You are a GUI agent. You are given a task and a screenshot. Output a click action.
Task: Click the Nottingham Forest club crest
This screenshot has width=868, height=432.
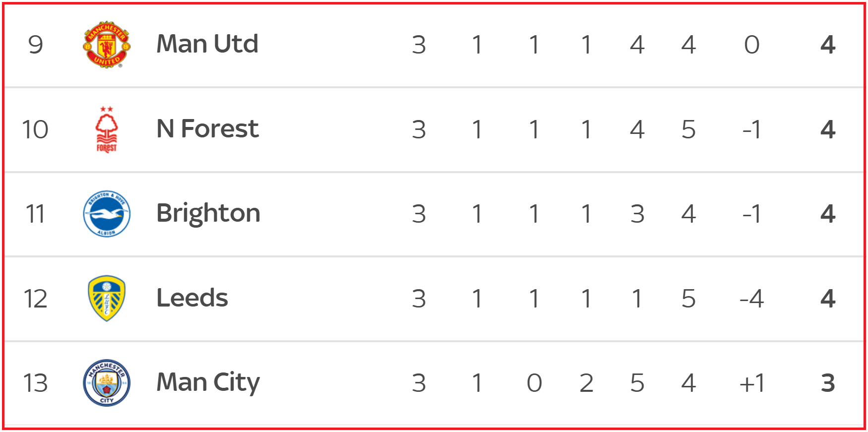click(106, 129)
